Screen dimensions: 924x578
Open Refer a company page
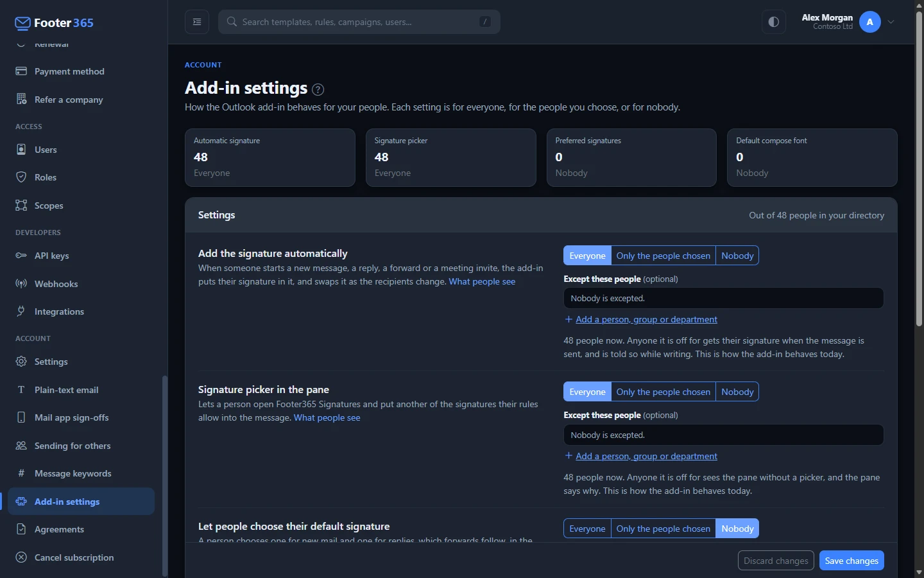81,100
